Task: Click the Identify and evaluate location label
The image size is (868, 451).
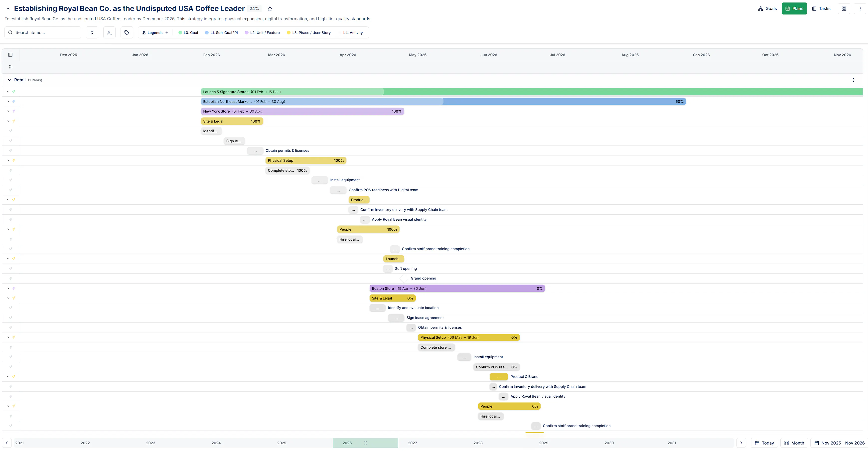Action: coord(413,308)
